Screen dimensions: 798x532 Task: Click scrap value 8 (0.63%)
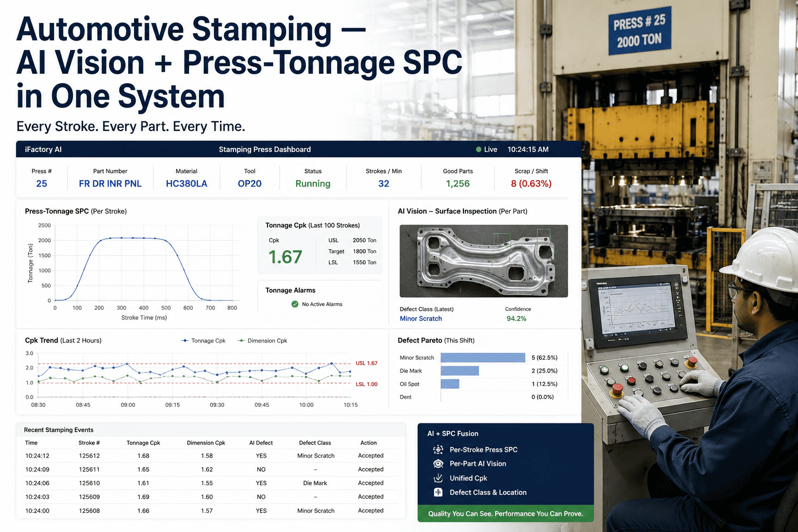[x=531, y=184]
